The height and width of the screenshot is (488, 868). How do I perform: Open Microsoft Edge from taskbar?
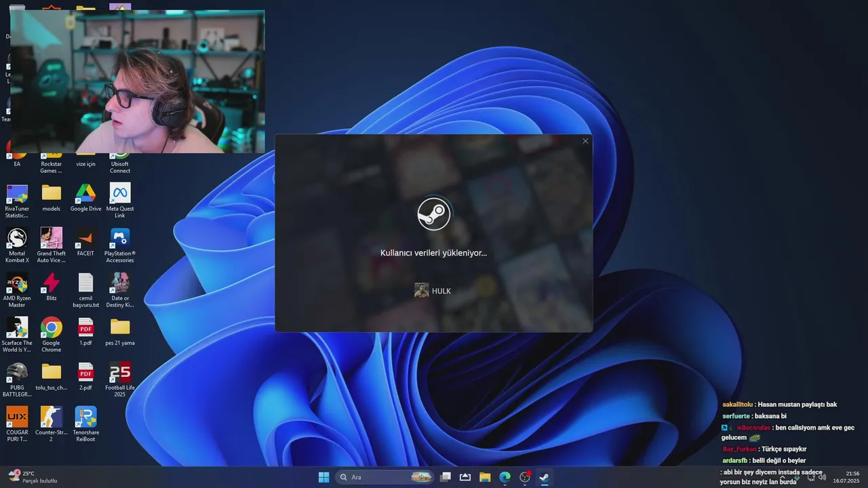tap(505, 477)
